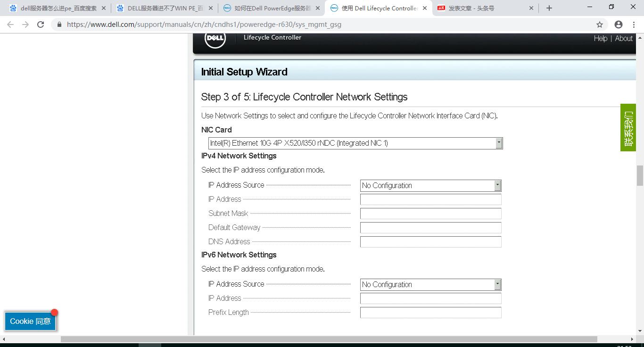
Task: Click the browser reload page icon
Action: point(41,25)
